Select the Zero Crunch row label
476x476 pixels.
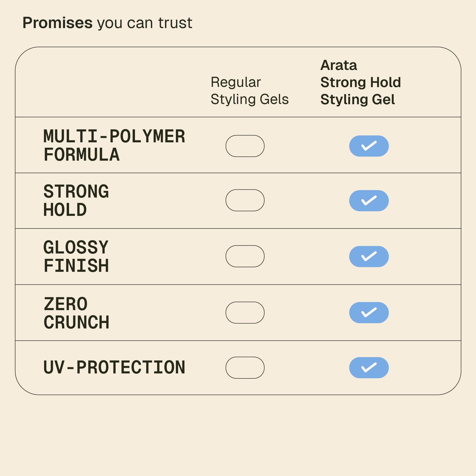[x=76, y=313]
